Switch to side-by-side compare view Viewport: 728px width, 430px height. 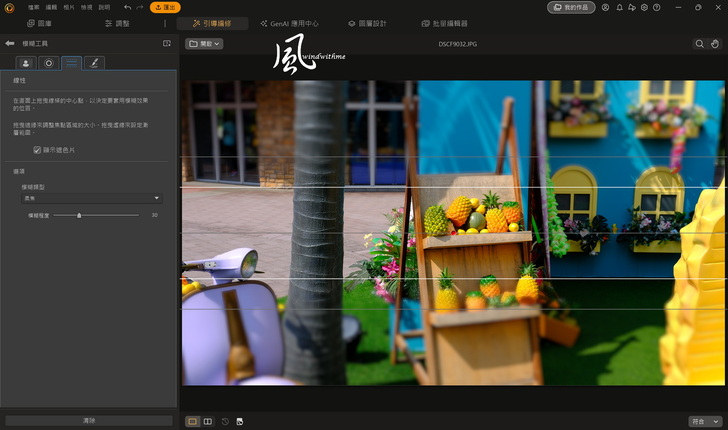tap(208, 421)
